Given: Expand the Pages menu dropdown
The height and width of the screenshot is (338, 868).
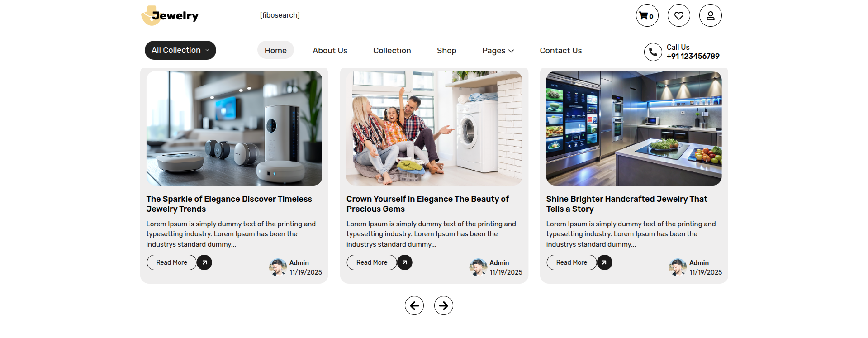Looking at the screenshot, I should point(498,51).
